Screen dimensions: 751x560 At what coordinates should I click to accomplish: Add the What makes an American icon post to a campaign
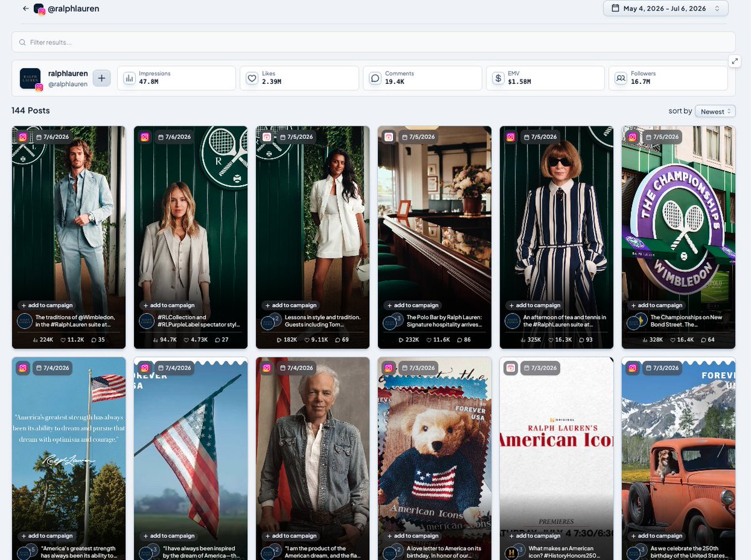(x=534, y=536)
